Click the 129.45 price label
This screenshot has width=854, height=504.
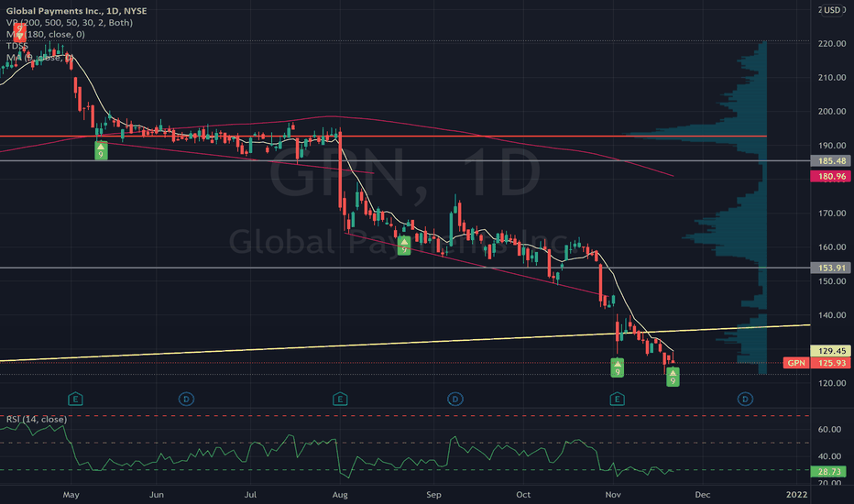(x=830, y=351)
